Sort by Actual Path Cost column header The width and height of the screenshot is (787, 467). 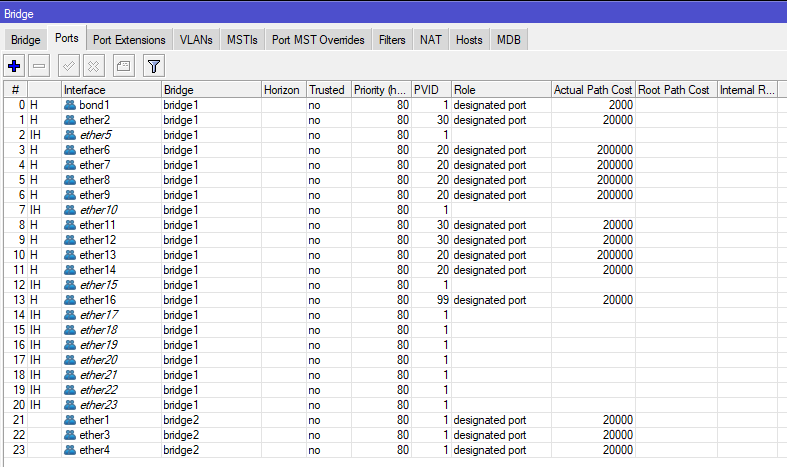tap(593, 90)
